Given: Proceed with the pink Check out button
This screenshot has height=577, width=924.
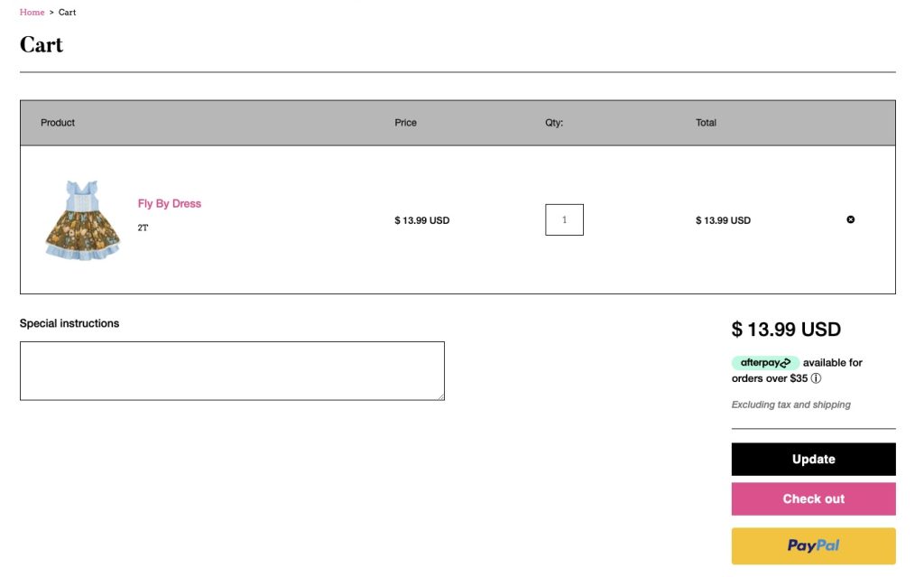Looking at the screenshot, I should point(813,498).
